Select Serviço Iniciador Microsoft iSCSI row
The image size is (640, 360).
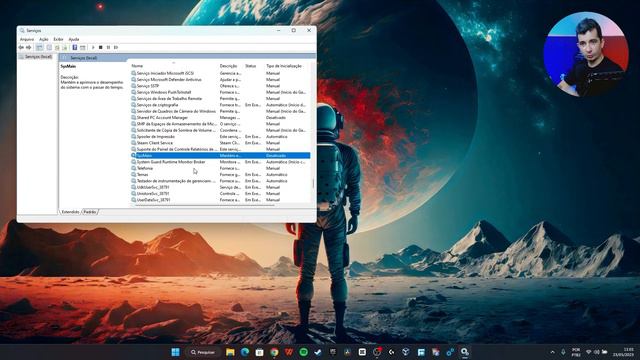pos(220,73)
